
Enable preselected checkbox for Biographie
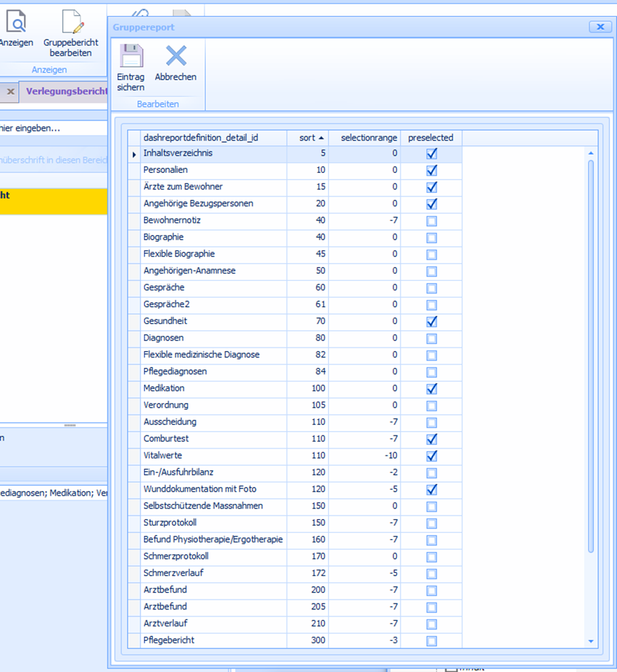pyautogui.click(x=431, y=238)
